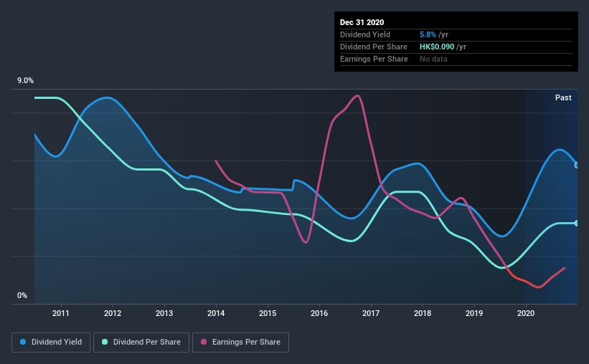Click the 0% y-axis label
589x364 pixels.
22,296
